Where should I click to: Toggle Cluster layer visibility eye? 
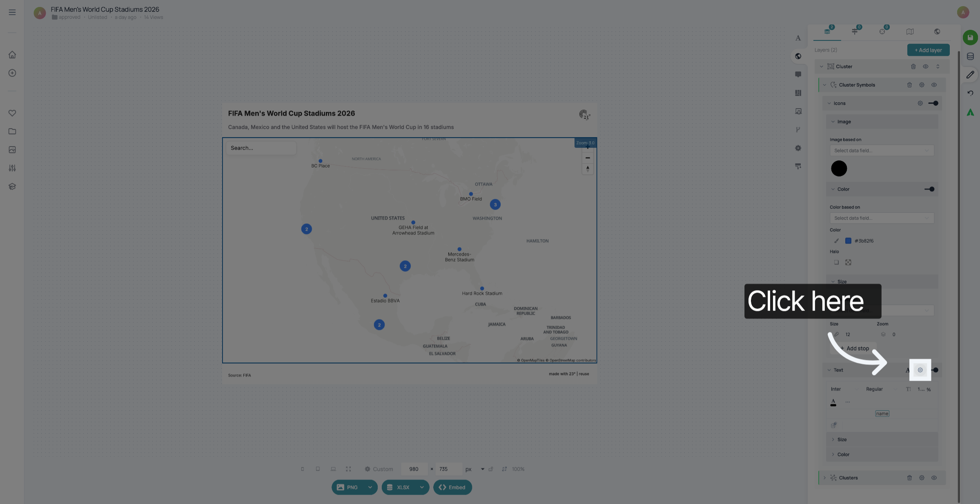tap(926, 67)
